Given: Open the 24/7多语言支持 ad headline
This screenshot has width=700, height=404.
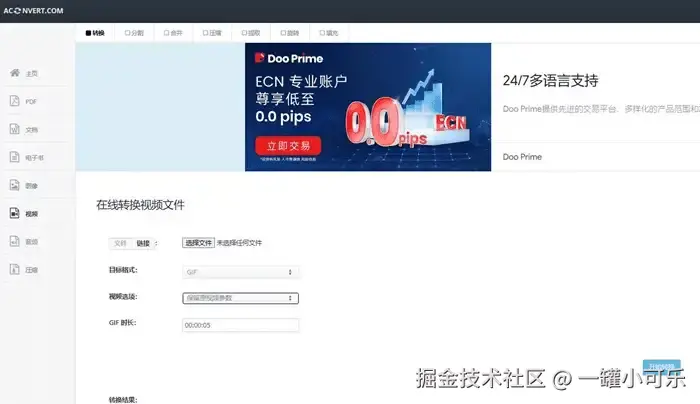Looking at the screenshot, I should pos(550,81).
